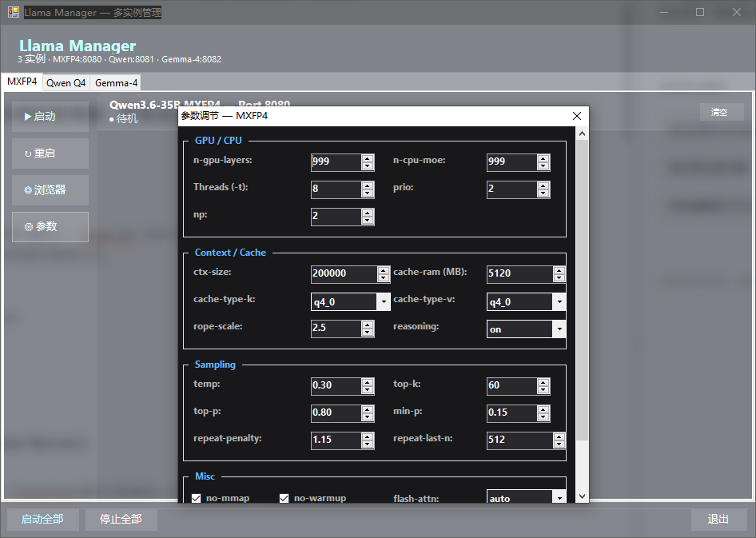Image resolution: width=756 pixels, height=538 pixels.
Task: Click 停止全部 to stop all instances
Action: 121,519
